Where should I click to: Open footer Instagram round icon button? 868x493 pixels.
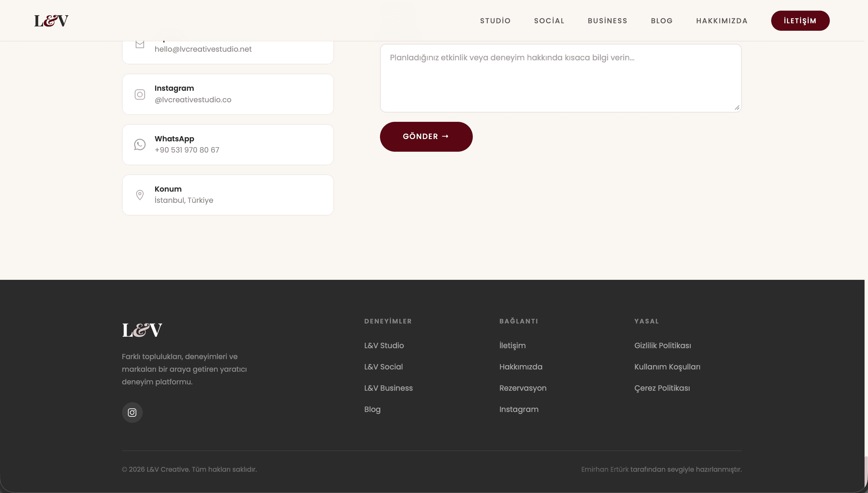point(132,413)
